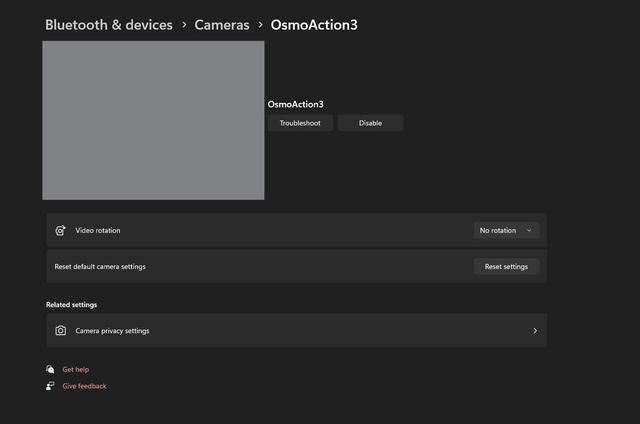Click the gray camera preview thumbnail
This screenshot has height=424, width=640.
[153, 120]
